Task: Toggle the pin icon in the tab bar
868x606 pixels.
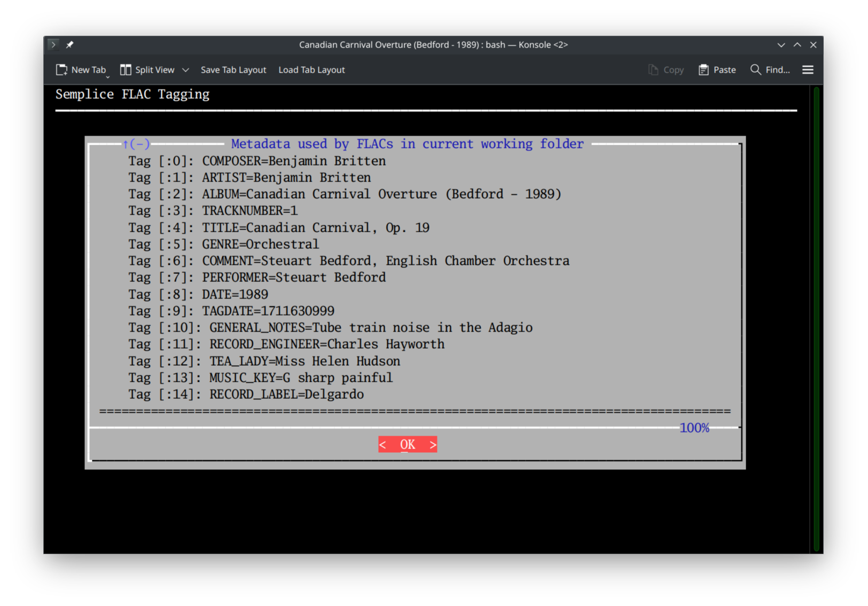Action: click(69, 44)
